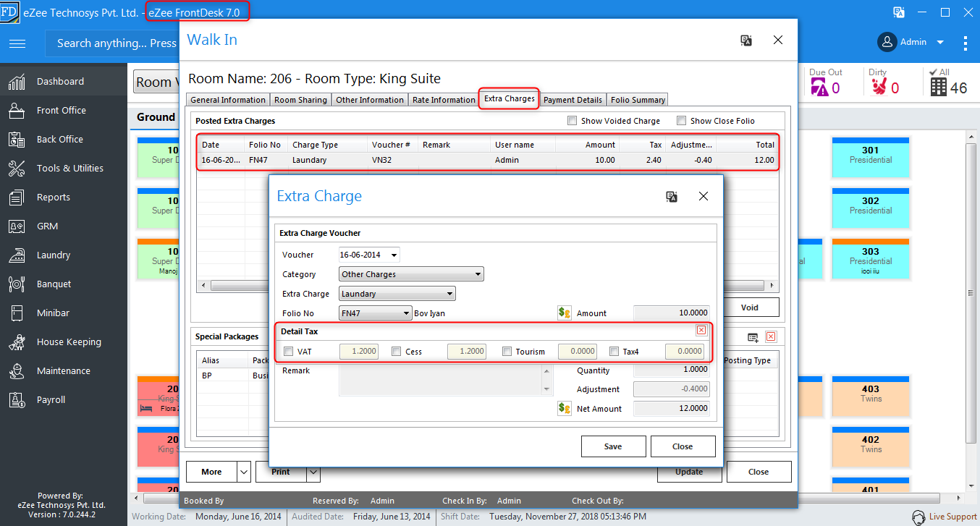980x526 pixels.
Task: Save the extra charge voucher
Action: [613, 446]
